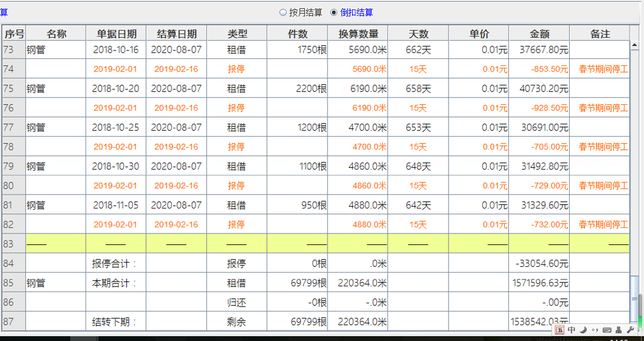
Task: Click orange amount cell -729.00元
Action: coord(539,185)
